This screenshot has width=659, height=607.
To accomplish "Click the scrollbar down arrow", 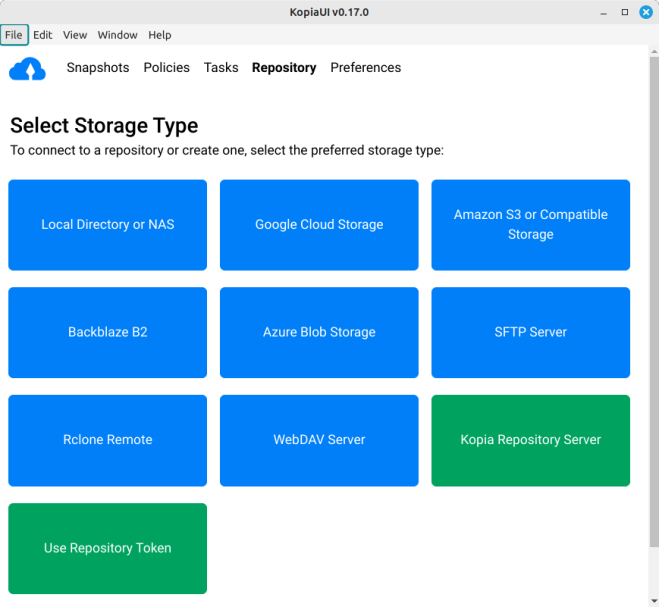I will 654,601.
